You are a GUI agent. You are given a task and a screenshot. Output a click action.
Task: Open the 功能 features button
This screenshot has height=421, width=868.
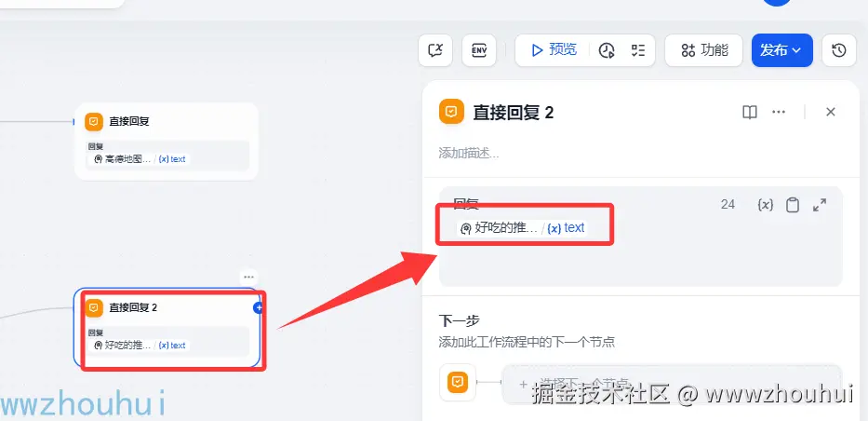703,50
